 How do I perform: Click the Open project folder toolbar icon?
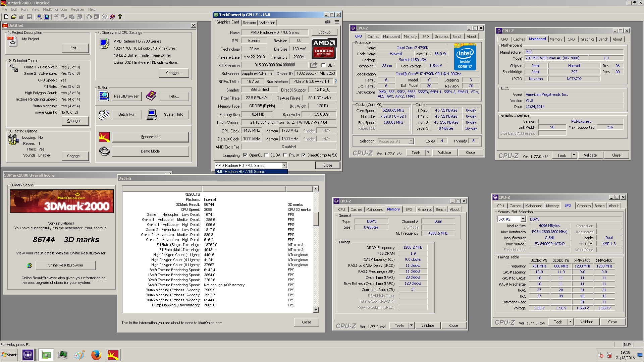pyautogui.click(x=14, y=17)
